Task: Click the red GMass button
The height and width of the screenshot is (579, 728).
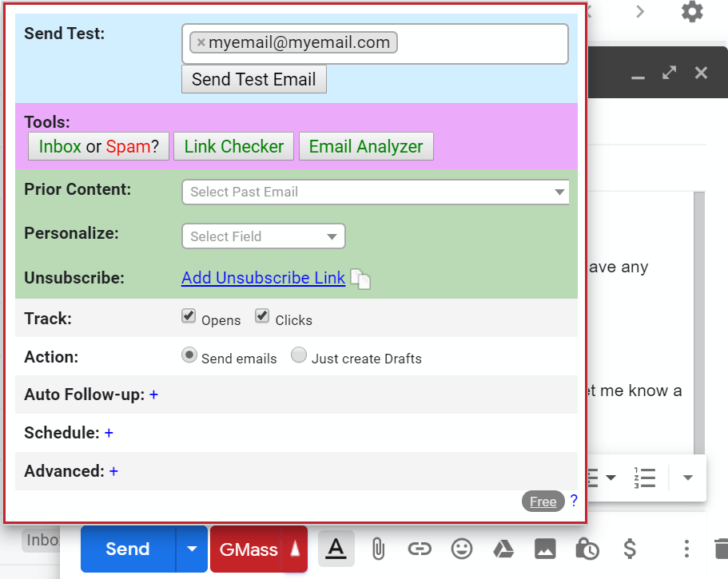Action: (x=248, y=549)
